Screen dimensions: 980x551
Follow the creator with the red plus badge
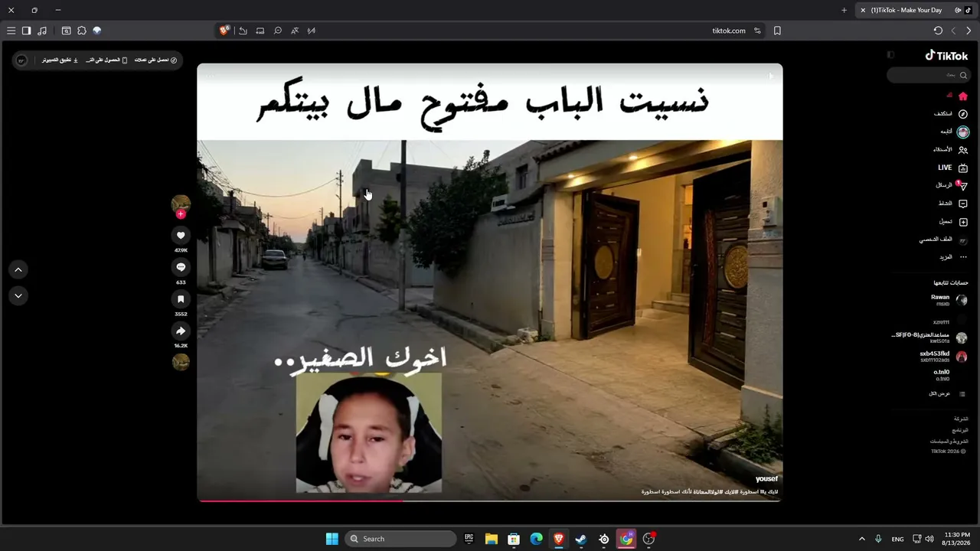tap(181, 214)
